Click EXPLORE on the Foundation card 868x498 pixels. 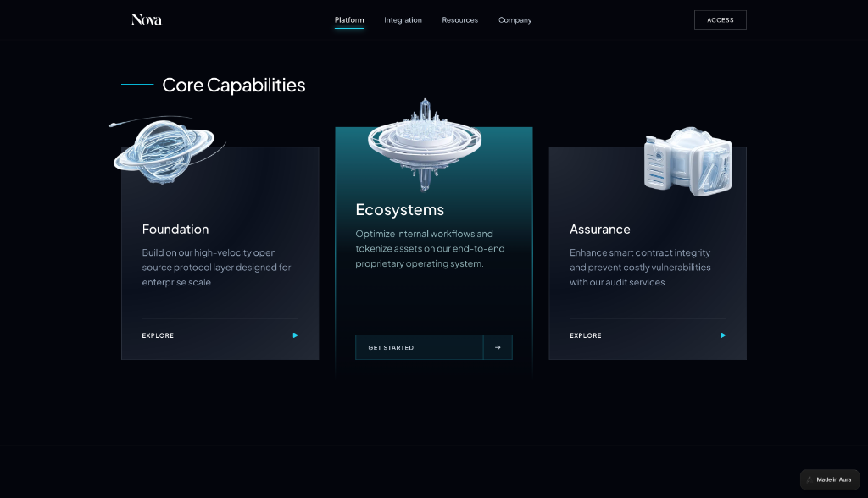click(158, 335)
